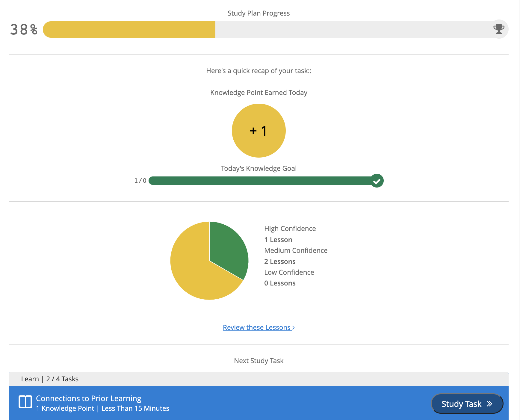Click the Learn 2 / 4 Tasks header
520x420 pixels.
(x=50, y=379)
